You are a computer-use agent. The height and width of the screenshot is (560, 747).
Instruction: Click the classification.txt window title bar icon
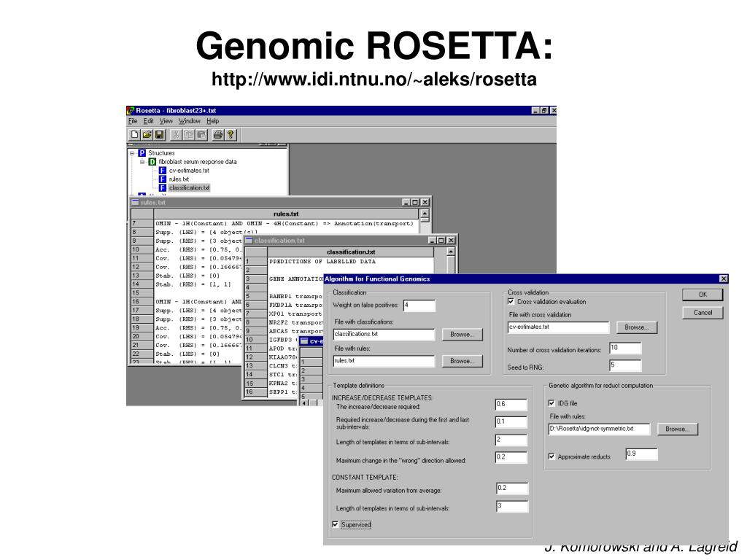tap(249, 241)
